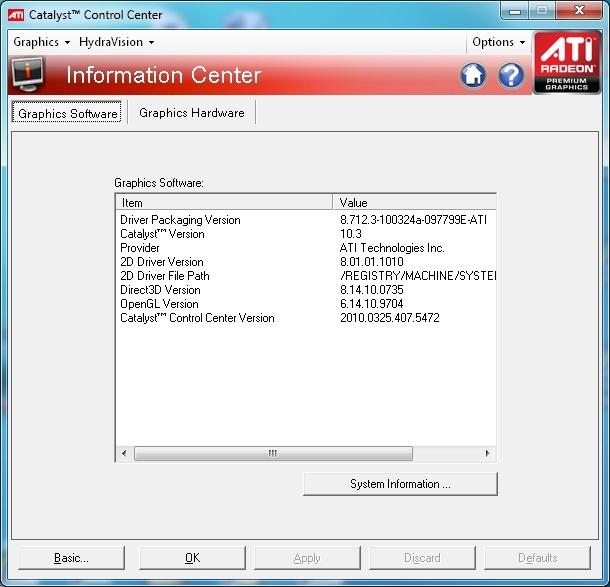Click the value ATI Technologies Inc.
The image size is (610, 587).
(x=392, y=248)
